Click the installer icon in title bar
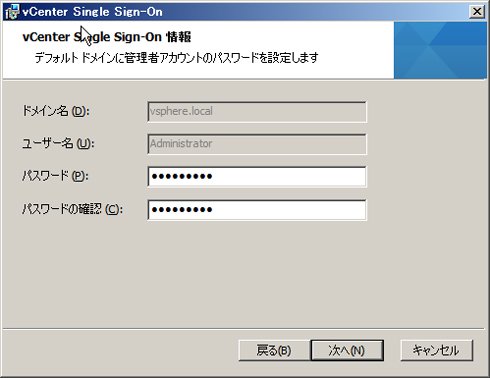Screen dimensions: 490x378 pyautogui.click(x=12, y=12)
